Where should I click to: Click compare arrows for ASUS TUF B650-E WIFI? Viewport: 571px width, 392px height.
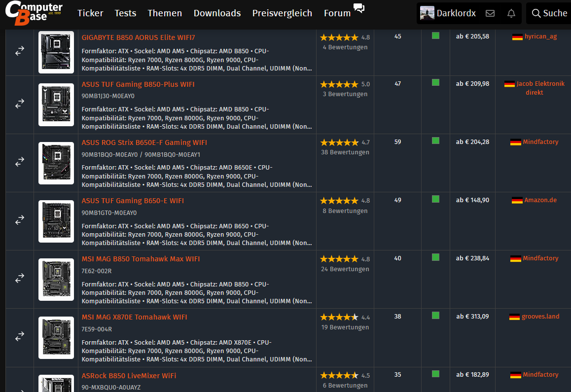pos(20,220)
